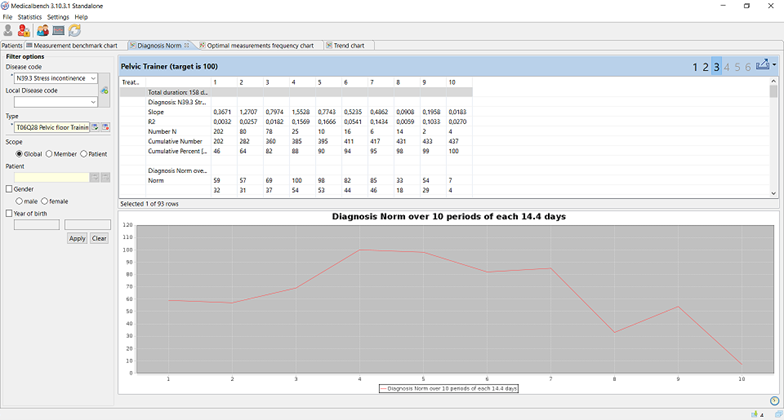
Task: Click the yellow Patient input field
Action: tap(52, 177)
